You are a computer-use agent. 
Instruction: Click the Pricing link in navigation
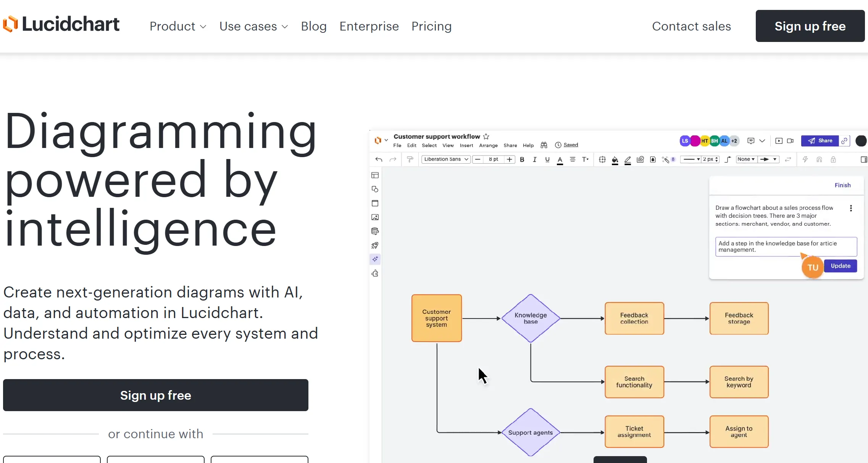[x=431, y=26]
